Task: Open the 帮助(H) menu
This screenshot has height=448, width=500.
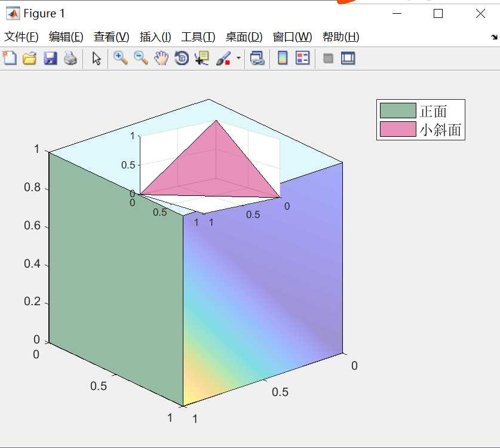Action: (341, 37)
